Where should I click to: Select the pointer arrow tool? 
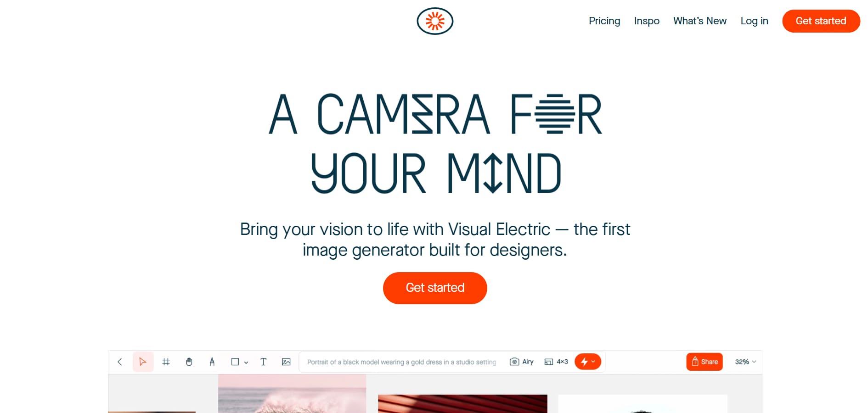(143, 362)
